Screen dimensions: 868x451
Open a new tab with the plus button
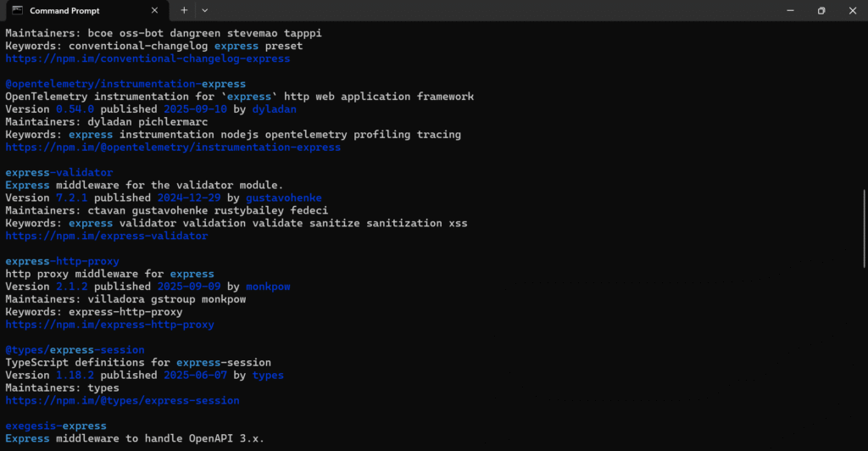[184, 10]
